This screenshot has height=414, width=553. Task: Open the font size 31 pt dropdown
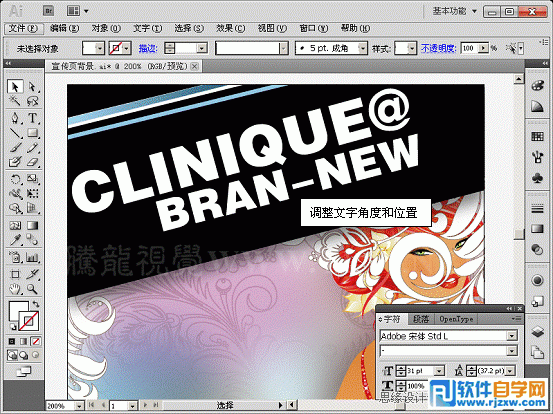[x=439, y=371]
